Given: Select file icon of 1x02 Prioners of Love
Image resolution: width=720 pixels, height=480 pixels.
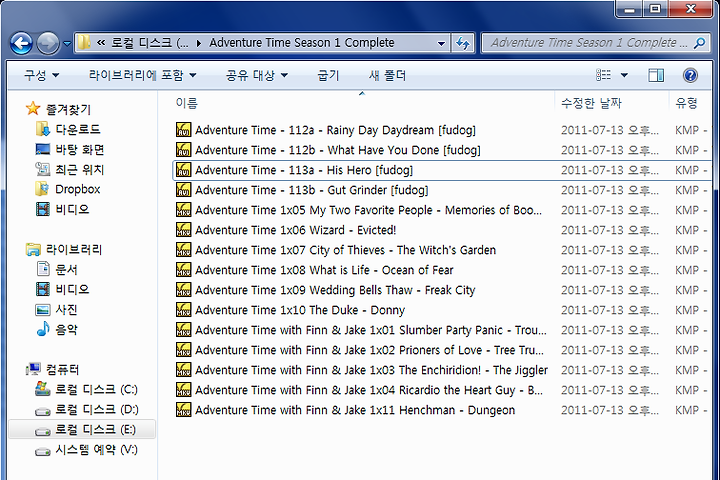Looking at the screenshot, I should pos(183,350).
